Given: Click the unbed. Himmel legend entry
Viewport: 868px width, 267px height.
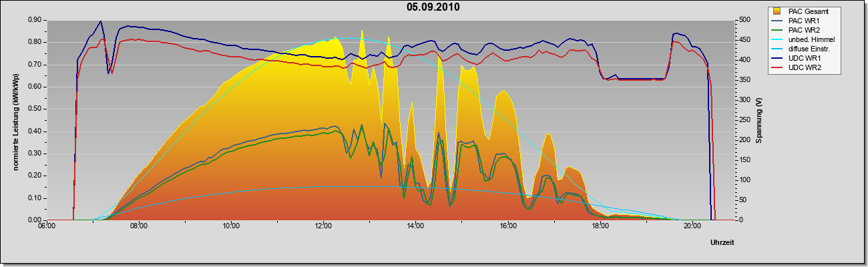Looking at the screenshot, I should (809, 39).
